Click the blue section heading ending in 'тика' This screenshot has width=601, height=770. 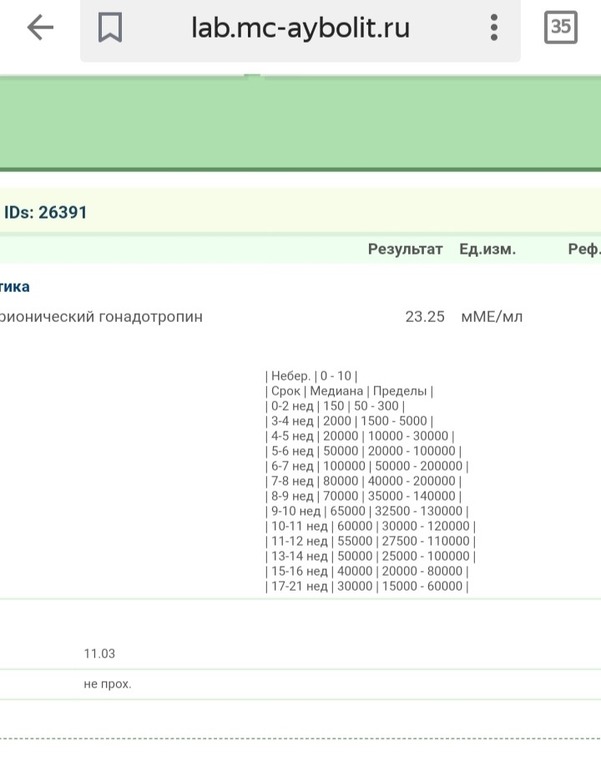(15, 286)
